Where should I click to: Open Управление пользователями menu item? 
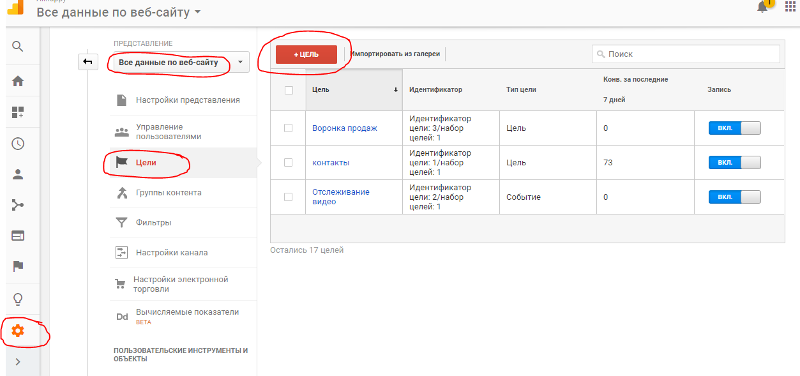(168, 132)
